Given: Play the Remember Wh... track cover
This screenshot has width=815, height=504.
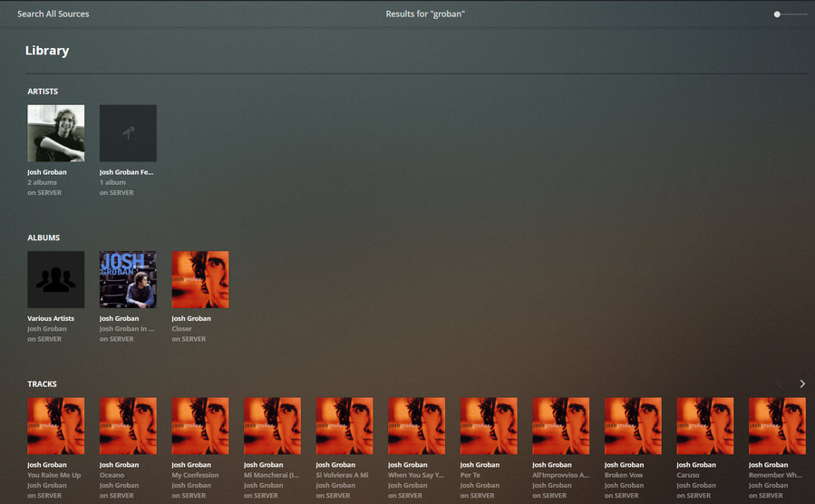Looking at the screenshot, I should pos(777,426).
